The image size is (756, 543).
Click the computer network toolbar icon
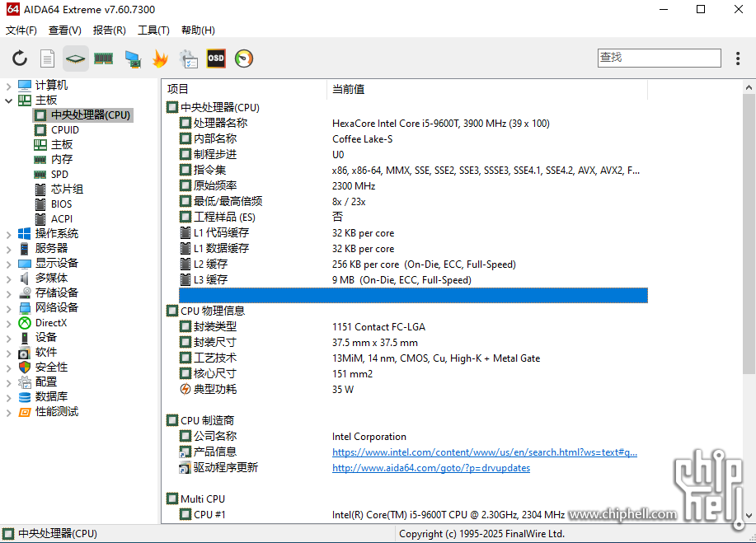(133, 59)
